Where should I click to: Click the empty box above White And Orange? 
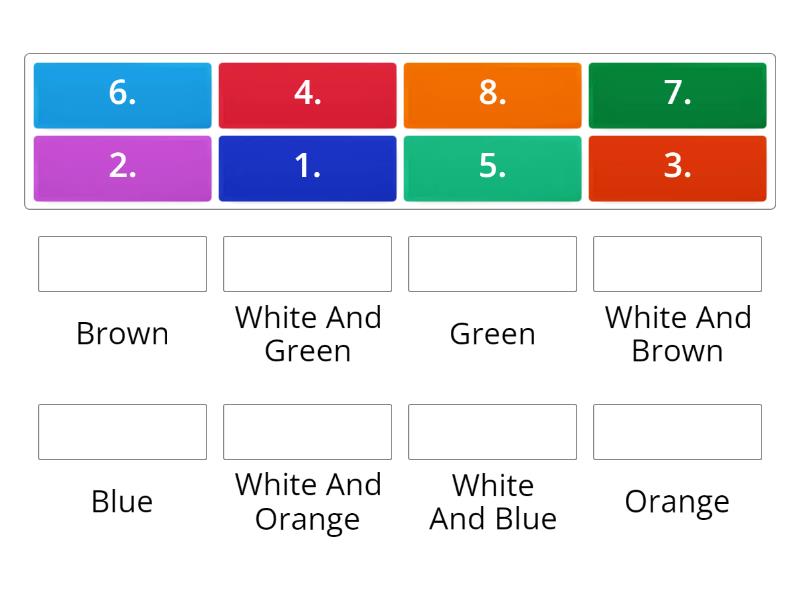[308, 432]
